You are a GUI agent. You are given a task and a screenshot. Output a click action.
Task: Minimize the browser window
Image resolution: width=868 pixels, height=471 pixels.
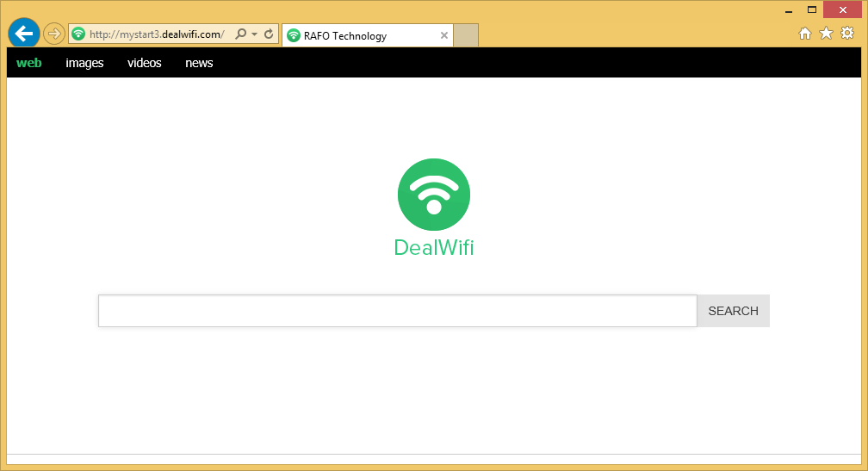coord(789,10)
